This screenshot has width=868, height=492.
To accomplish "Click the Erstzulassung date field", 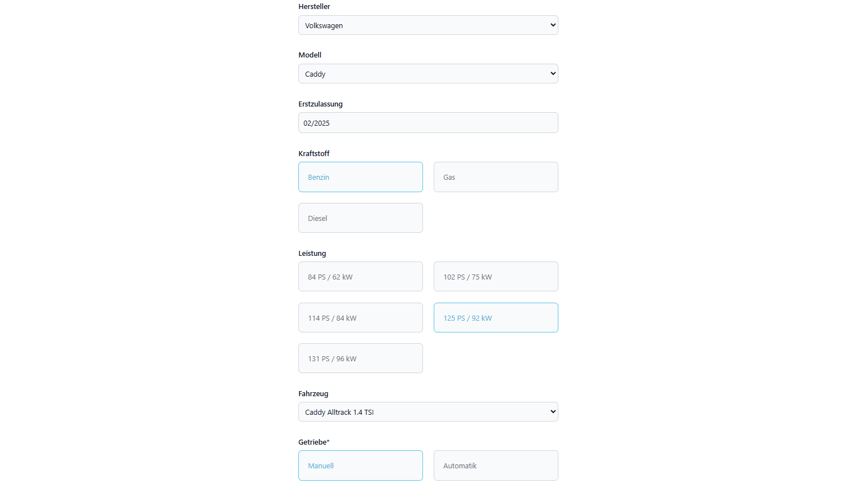I will (428, 123).
